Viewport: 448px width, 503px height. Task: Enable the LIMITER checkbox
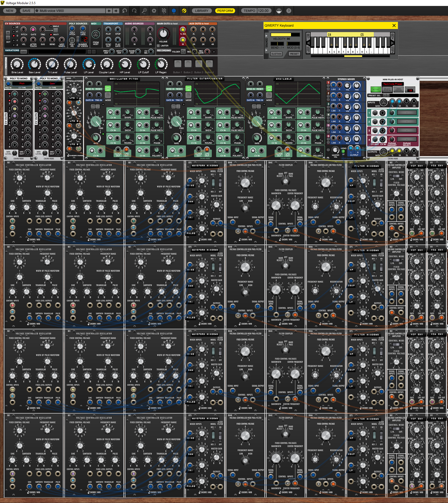coord(158,46)
